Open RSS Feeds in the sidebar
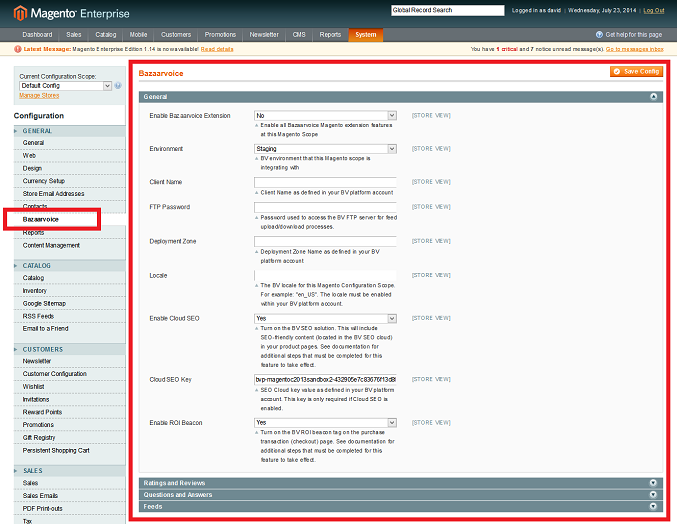The height and width of the screenshot is (524, 677). (38, 316)
